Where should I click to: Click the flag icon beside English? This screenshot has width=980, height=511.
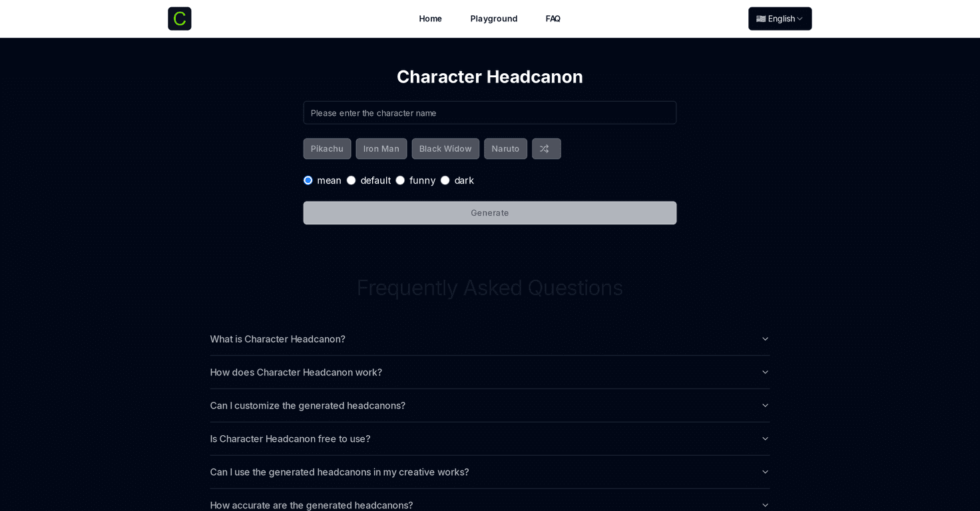pyautogui.click(x=761, y=19)
